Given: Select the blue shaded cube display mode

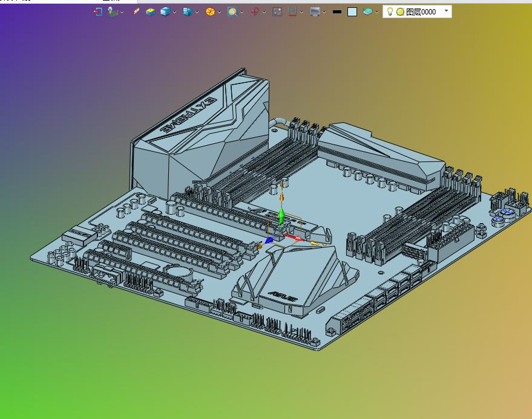Looking at the screenshot, I should (165, 12).
